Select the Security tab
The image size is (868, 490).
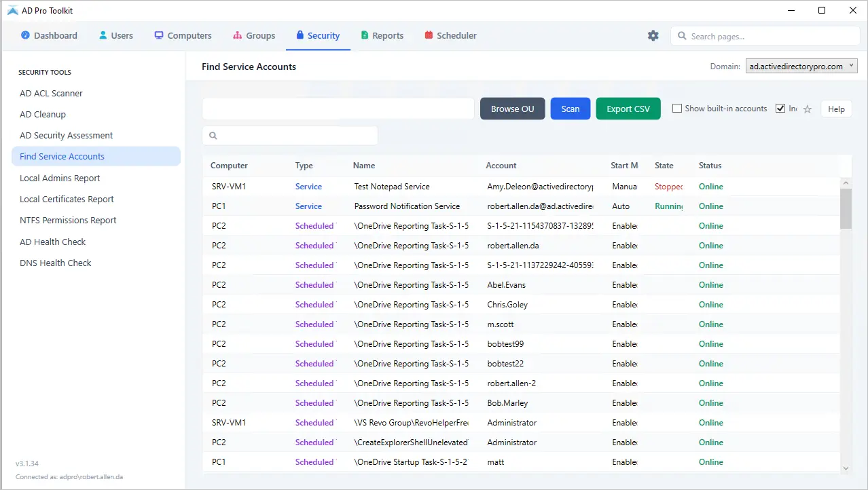[318, 35]
